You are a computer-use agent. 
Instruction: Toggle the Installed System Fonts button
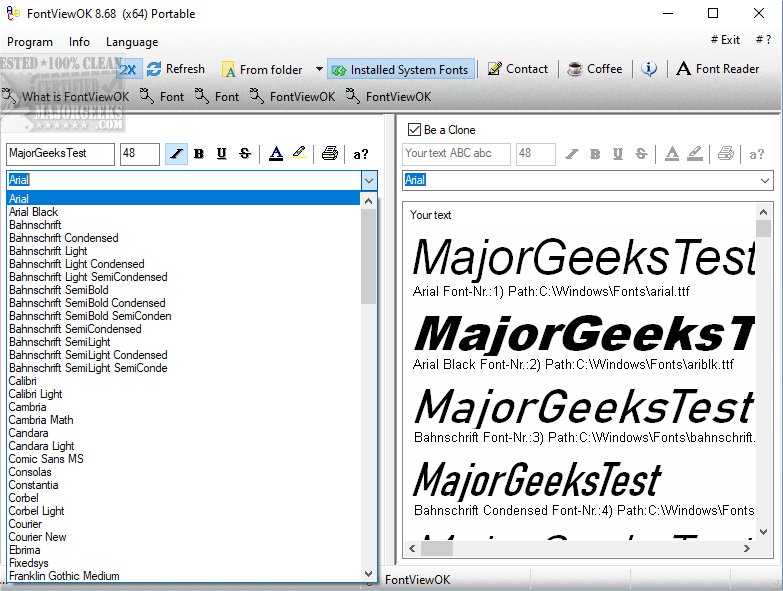400,70
